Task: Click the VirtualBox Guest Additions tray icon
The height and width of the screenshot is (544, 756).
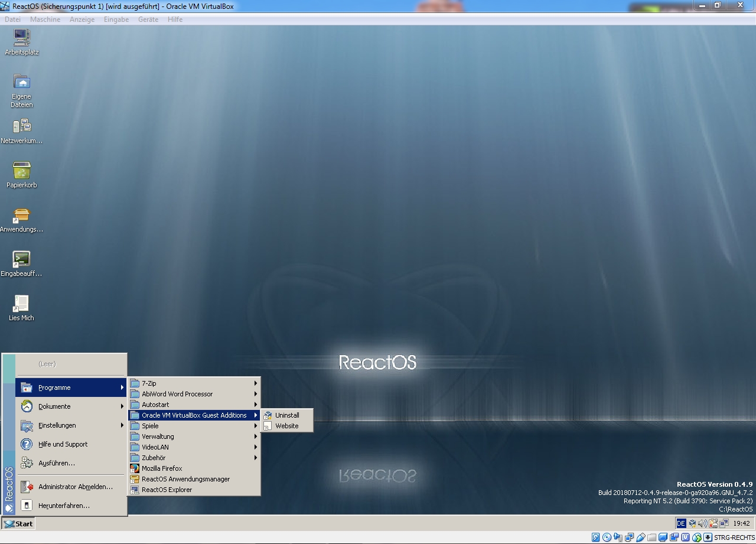Action: tap(692, 523)
